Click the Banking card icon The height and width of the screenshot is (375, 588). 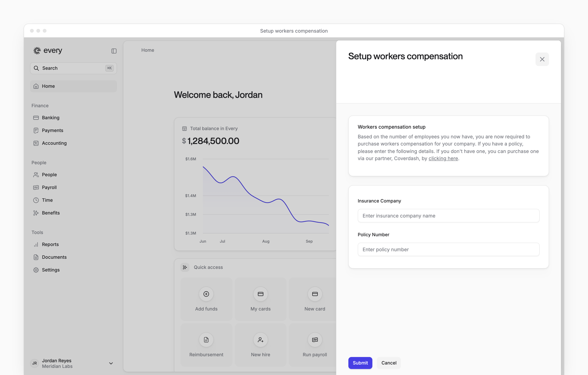pos(36,118)
